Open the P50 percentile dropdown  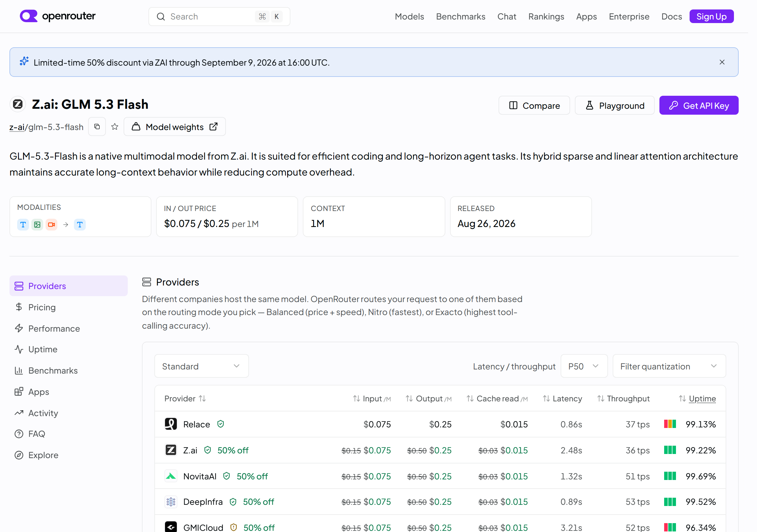pyautogui.click(x=584, y=366)
